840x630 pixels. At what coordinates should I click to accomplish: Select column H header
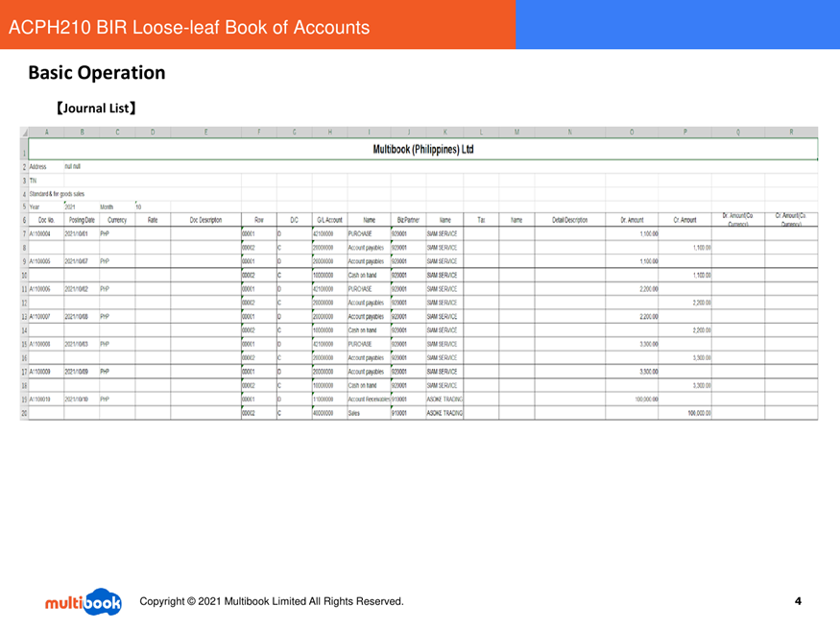tap(329, 133)
